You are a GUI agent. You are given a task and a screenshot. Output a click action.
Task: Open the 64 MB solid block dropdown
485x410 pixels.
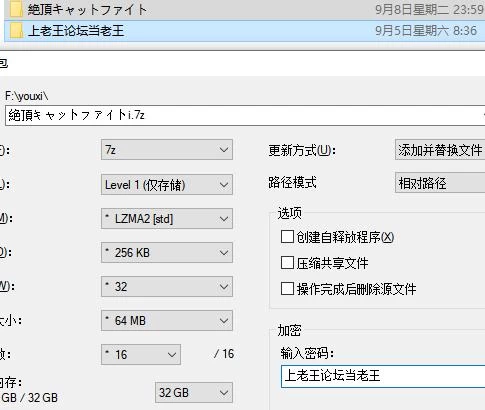pos(167,321)
